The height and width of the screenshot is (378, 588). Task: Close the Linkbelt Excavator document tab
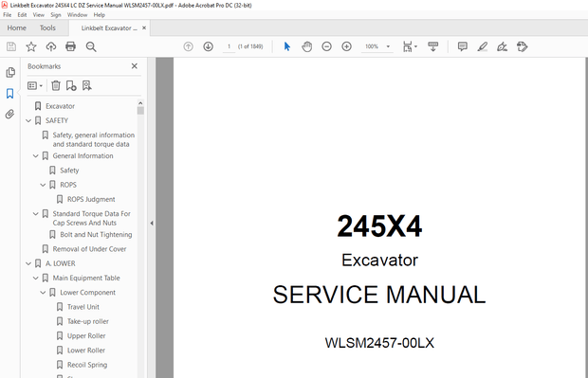click(x=144, y=28)
